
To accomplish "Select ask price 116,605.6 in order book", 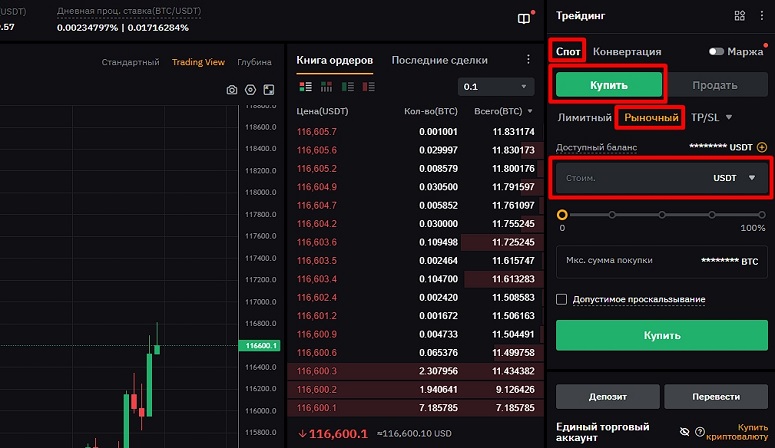I will (x=316, y=150).
